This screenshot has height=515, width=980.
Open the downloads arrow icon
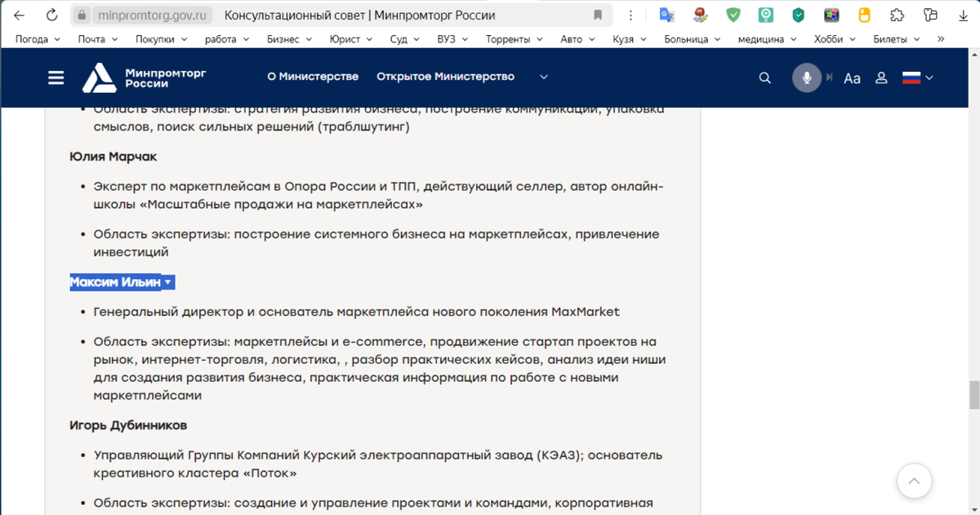coord(962,15)
